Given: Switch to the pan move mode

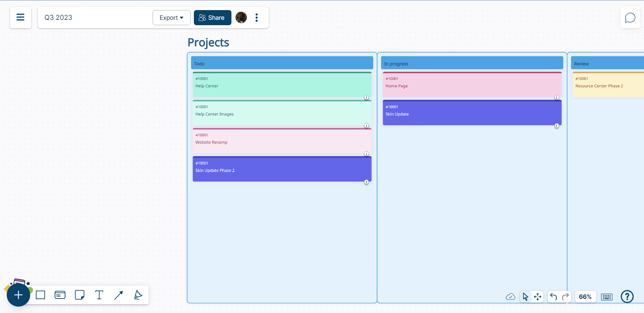Looking at the screenshot, I should coord(538,297).
